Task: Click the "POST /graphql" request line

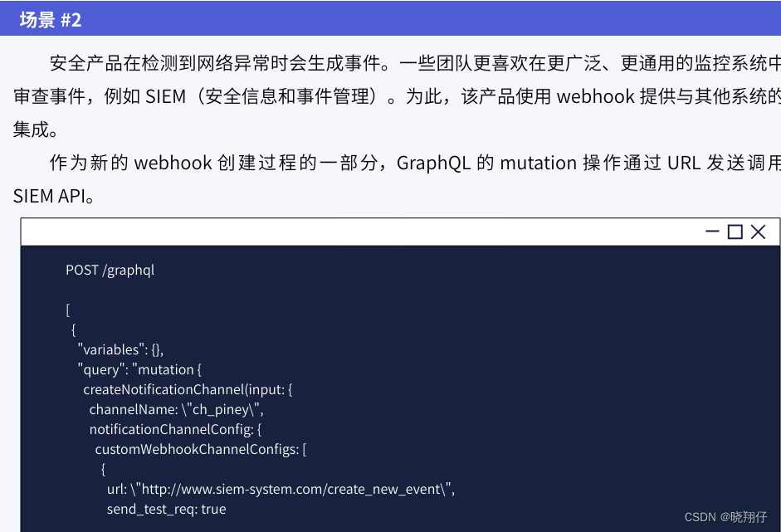Action: coord(110,270)
